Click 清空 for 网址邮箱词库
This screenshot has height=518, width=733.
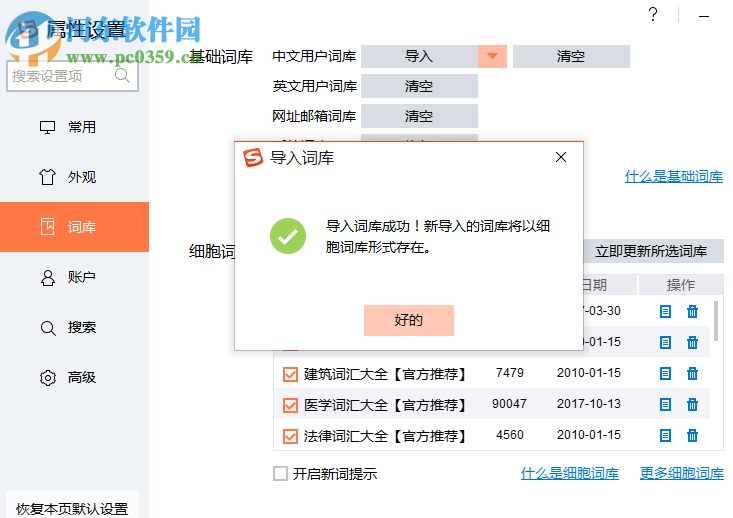419,116
